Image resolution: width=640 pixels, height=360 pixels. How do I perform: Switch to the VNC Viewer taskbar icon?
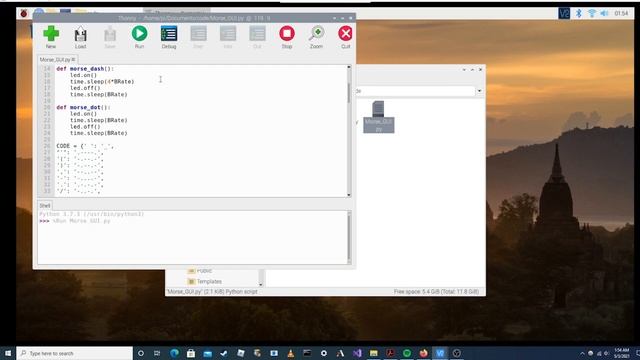point(440,353)
